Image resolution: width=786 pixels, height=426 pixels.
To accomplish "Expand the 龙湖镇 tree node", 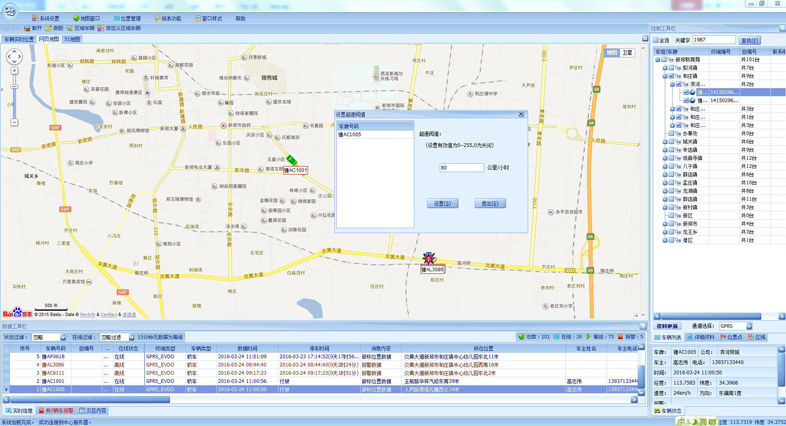I will (665, 191).
